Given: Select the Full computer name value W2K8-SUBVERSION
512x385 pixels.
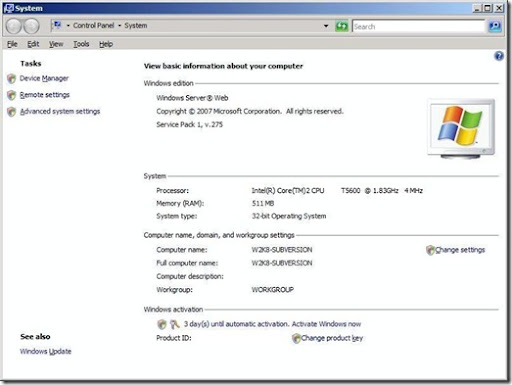Looking at the screenshot, I should coord(282,263).
